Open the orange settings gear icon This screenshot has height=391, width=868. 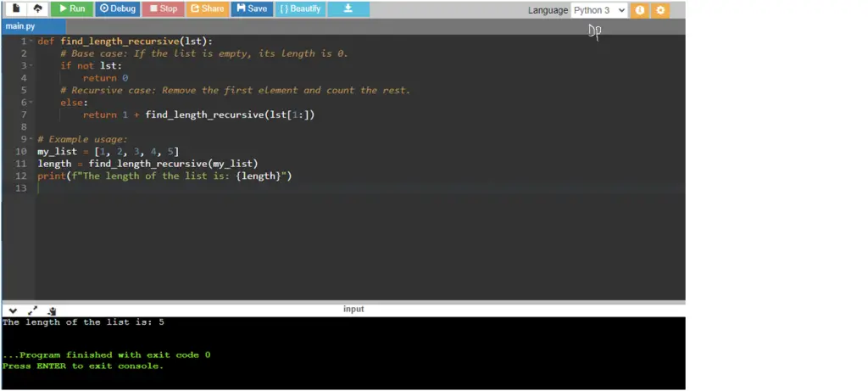click(659, 10)
